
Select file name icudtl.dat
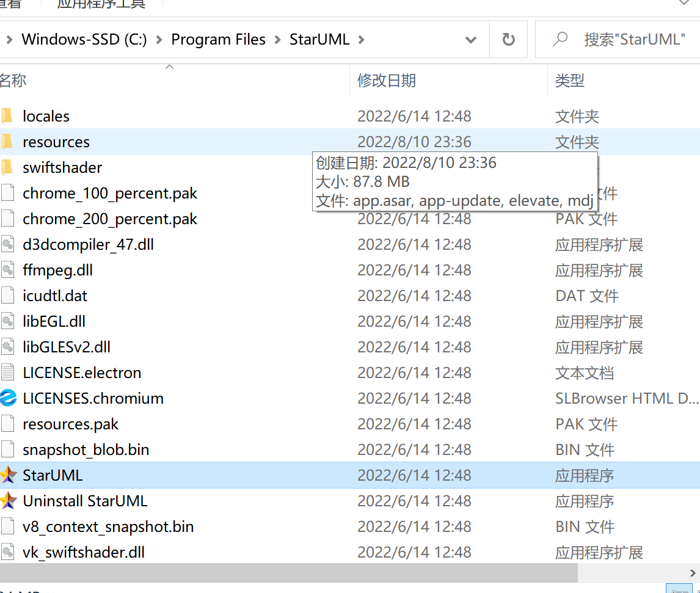55,296
